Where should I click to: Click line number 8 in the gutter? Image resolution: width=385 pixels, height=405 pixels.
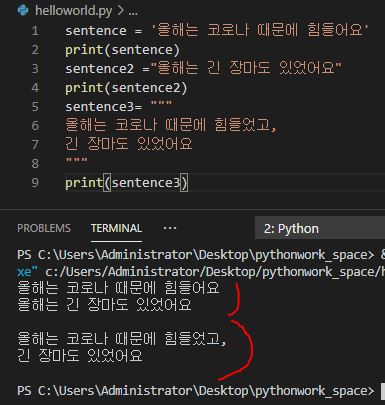(35, 164)
